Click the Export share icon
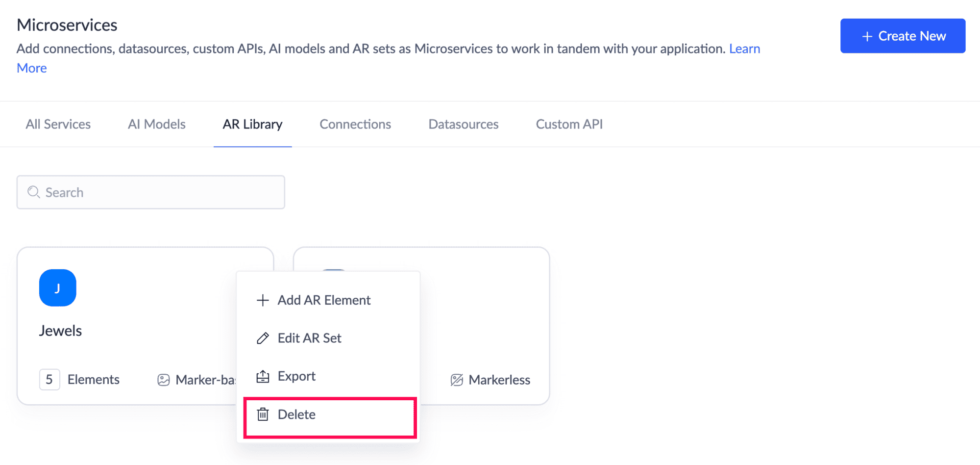Viewport: 980px width, 465px height. point(263,376)
